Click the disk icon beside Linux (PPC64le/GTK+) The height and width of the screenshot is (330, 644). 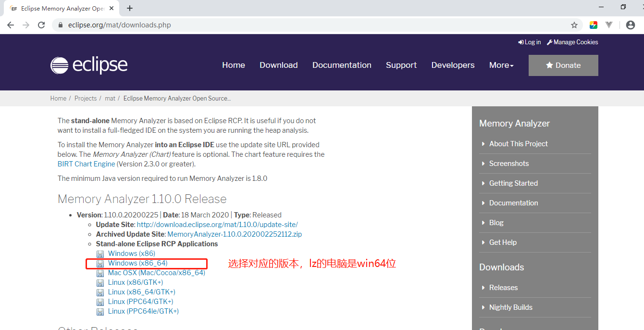[100, 312]
